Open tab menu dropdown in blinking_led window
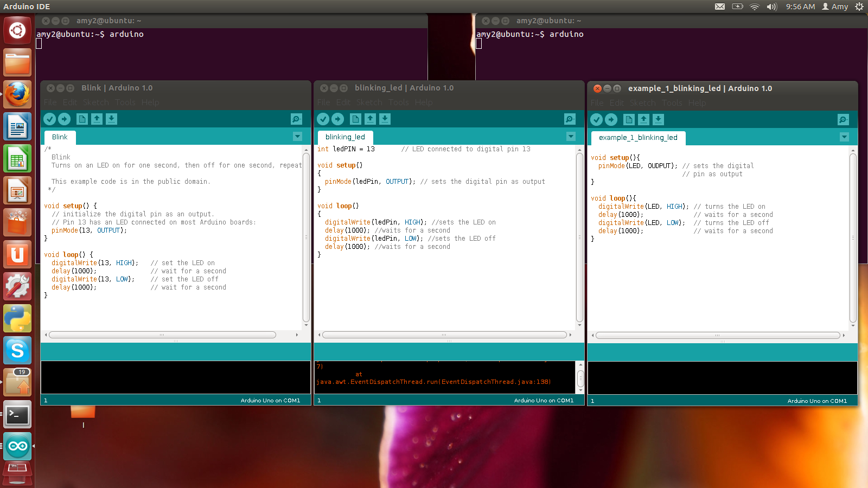 [x=571, y=137]
